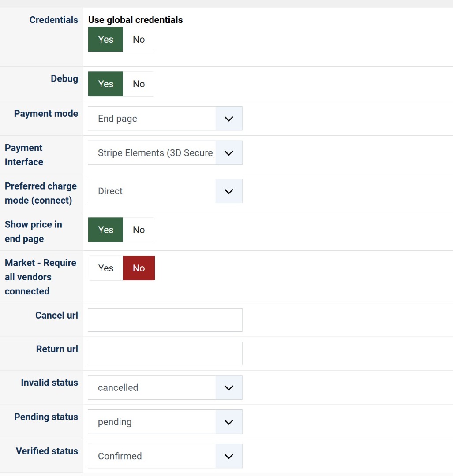Click the Stripe Elements (3D Secure) selection
Image resolution: width=453 pixels, height=476 pixels.
pyautogui.click(x=156, y=152)
